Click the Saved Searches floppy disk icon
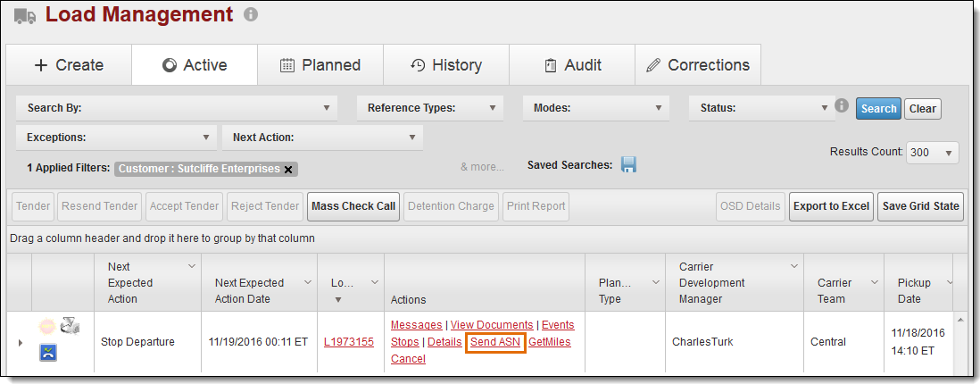980x384 pixels. (x=628, y=165)
